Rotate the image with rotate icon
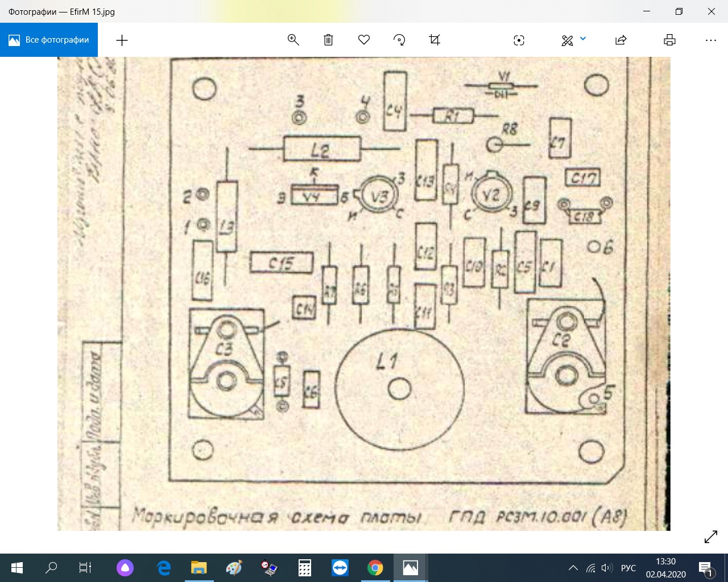Viewport: 728px width, 582px height. [x=399, y=40]
